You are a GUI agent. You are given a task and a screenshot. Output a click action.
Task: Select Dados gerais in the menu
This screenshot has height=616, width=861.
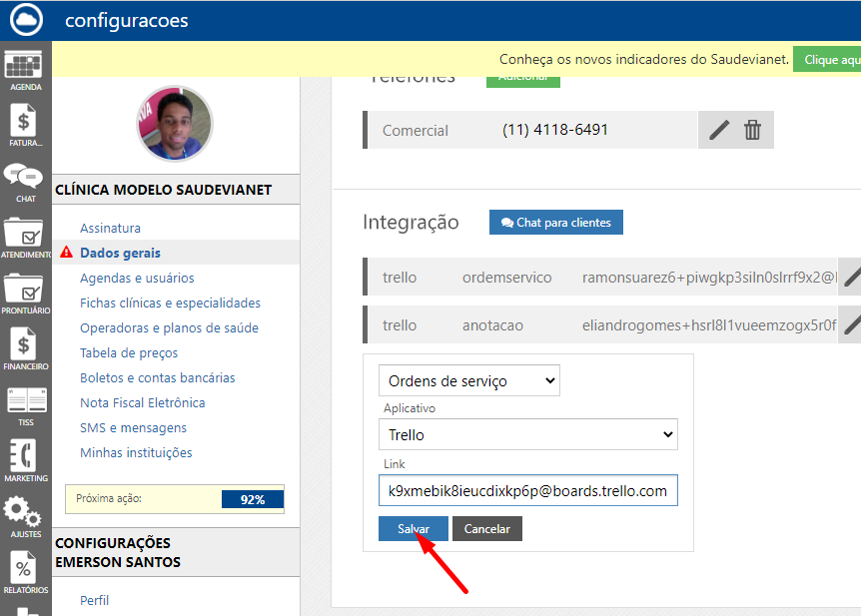(x=120, y=253)
